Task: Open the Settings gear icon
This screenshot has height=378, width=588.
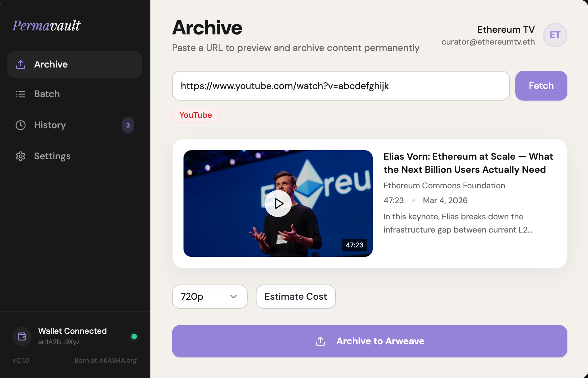Action: click(x=21, y=156)
